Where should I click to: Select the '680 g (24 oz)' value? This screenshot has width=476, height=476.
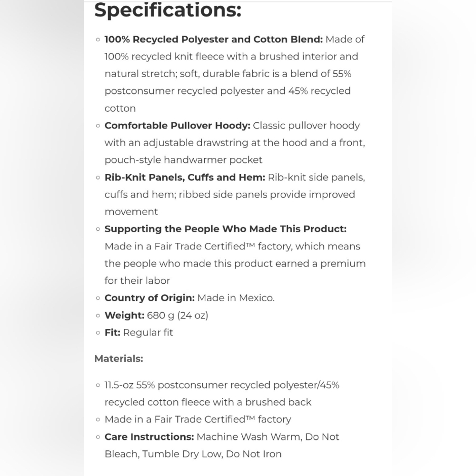click(178, 316)
